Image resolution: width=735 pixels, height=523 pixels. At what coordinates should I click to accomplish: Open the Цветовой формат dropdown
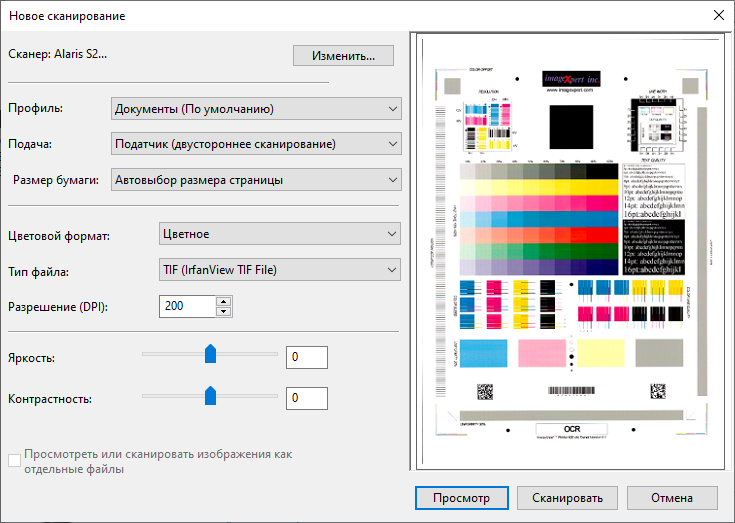pos(280,234)
